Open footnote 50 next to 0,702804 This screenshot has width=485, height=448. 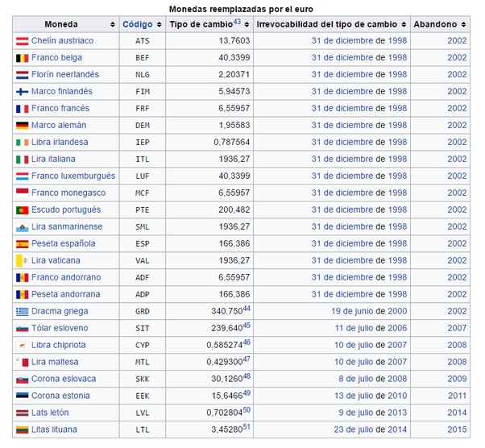point(247,410)
